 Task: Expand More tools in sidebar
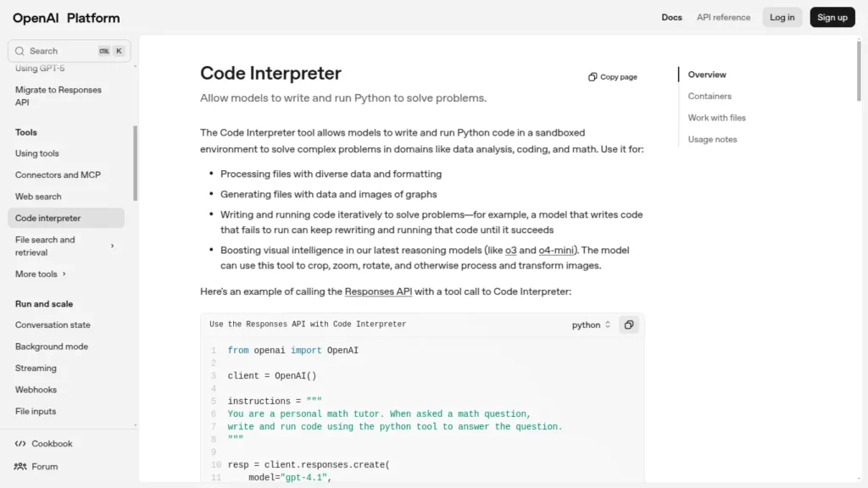40,274
